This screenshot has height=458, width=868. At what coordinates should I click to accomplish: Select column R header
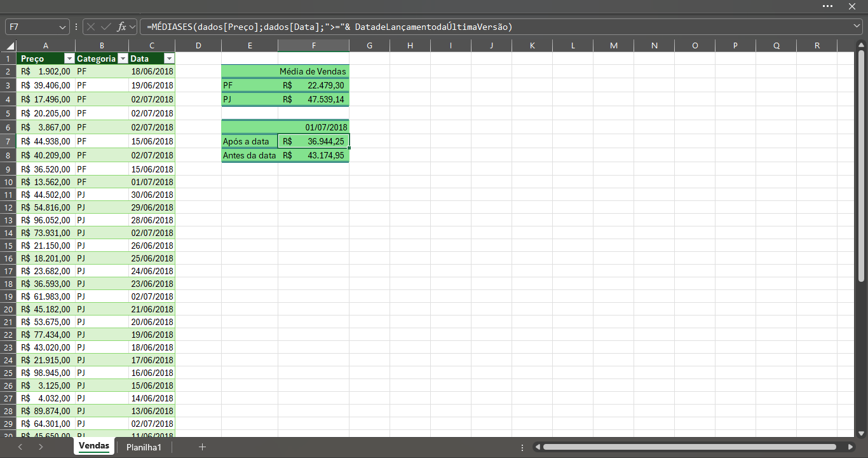point(817,45)
